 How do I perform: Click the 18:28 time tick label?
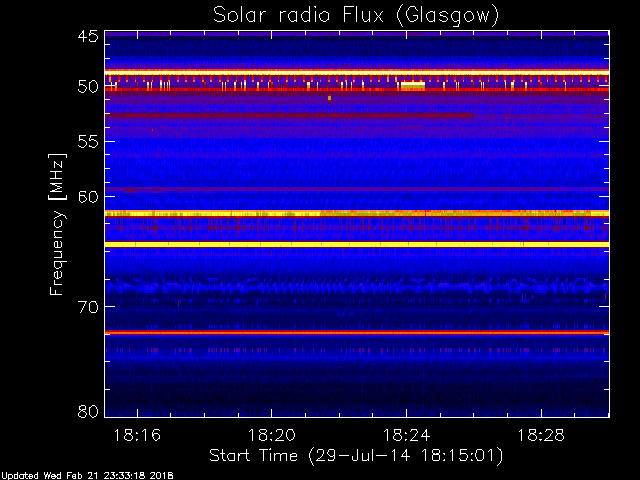541,435
